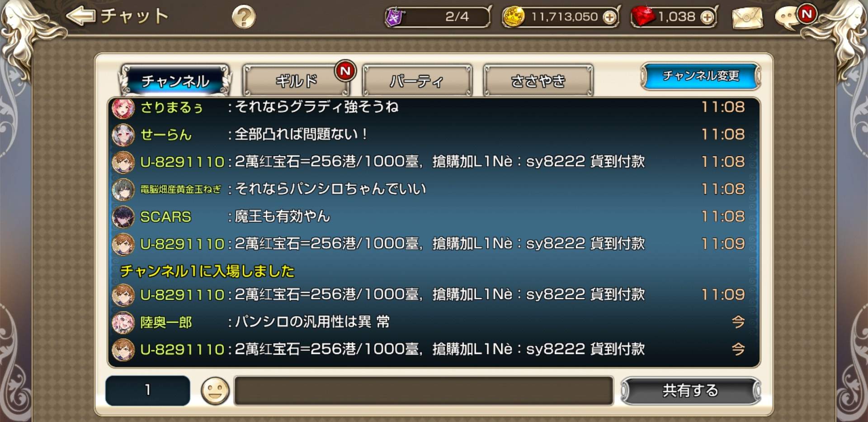The height and width of the screenshot is (422, 868).
Task: Tap せーらん's avatar in chat
Action: click(x=123, y=135)
